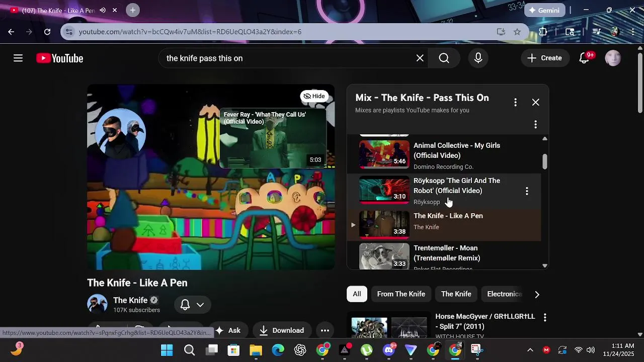Open ChatGPT app in taskbar
644x362 pixels.
coord(300,350)
